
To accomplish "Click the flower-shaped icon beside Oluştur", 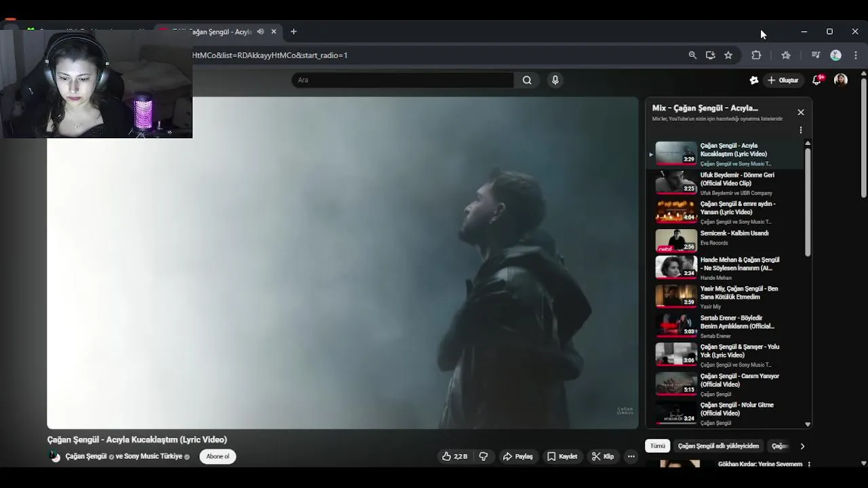I will click(x=754, y=80).
